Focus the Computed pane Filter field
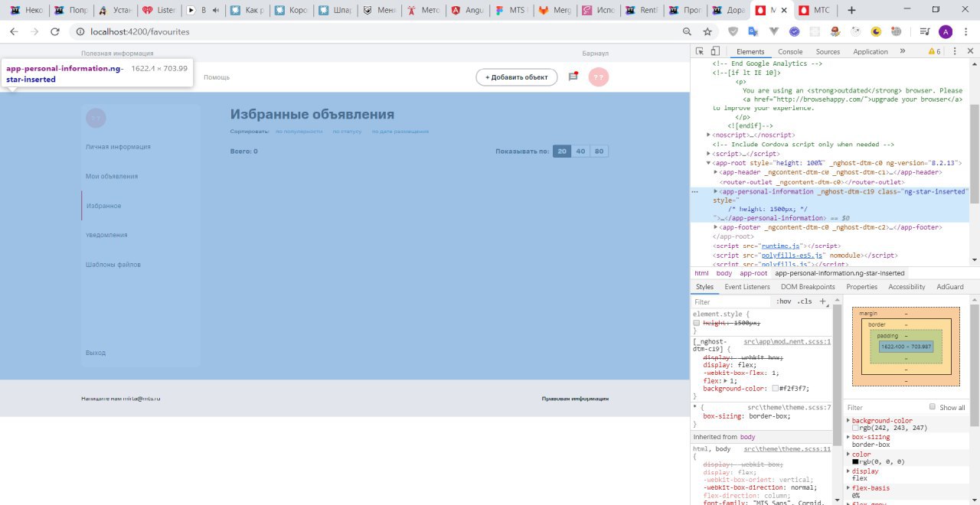The width and height of the screenshot is (980, 505). [x=884, y=407]
